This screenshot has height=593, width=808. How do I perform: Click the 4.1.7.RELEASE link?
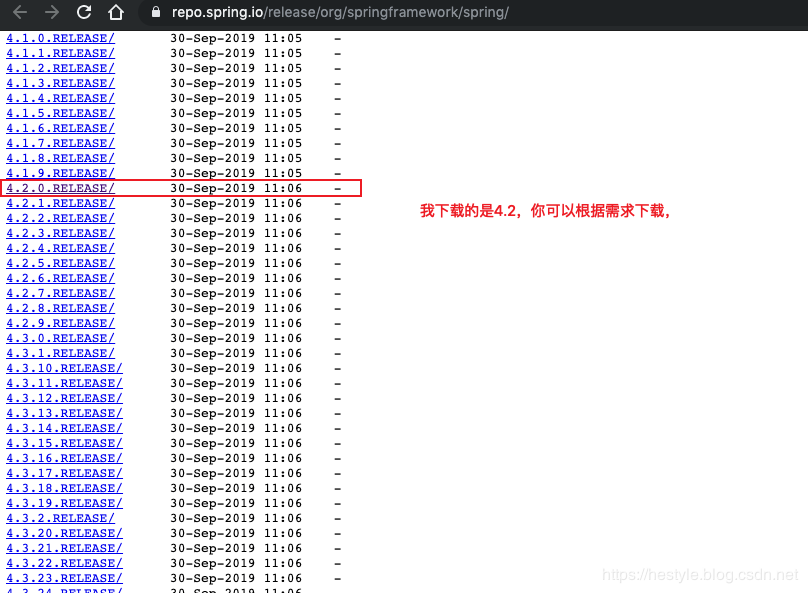coord(57,143)
